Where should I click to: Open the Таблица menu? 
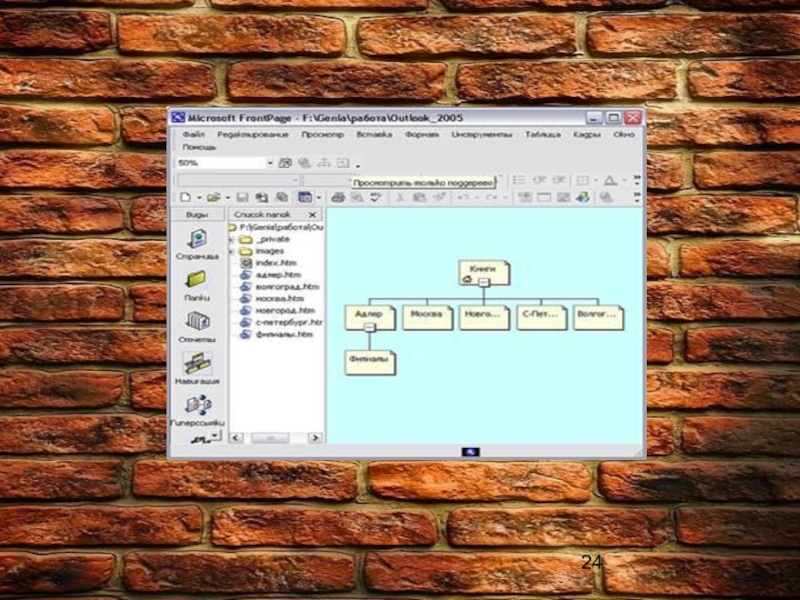(x=543, y=135)
